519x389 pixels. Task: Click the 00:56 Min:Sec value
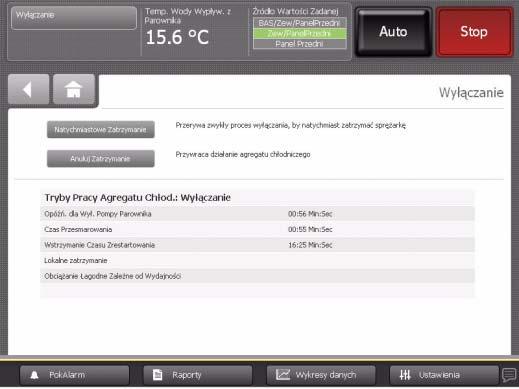tap(310, 214)
